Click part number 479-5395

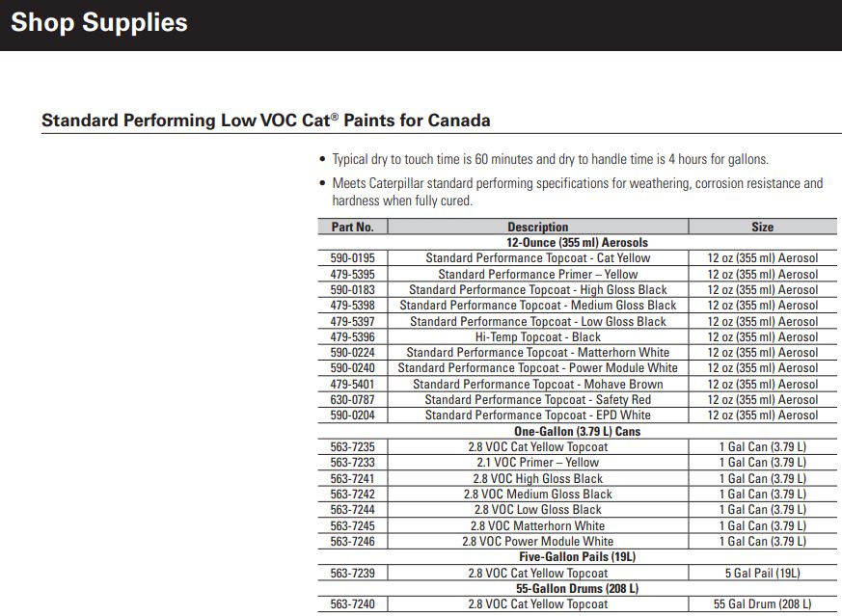352,274
